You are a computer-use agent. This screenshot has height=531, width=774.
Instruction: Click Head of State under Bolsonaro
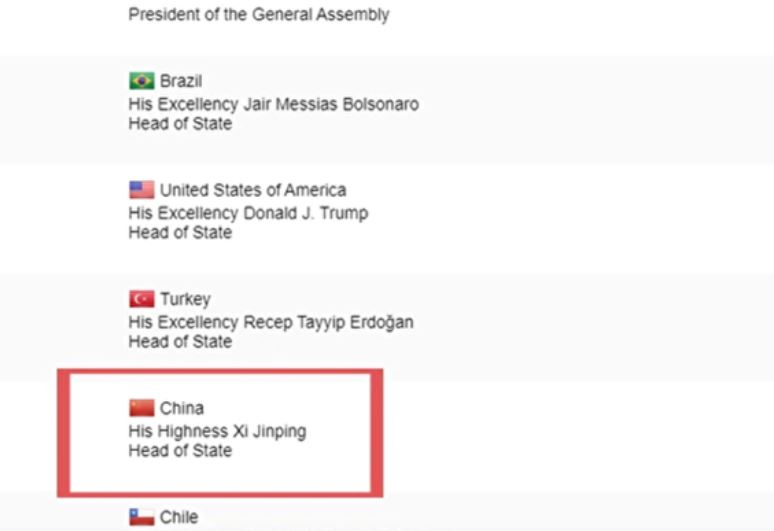click(x=180, y=123)
